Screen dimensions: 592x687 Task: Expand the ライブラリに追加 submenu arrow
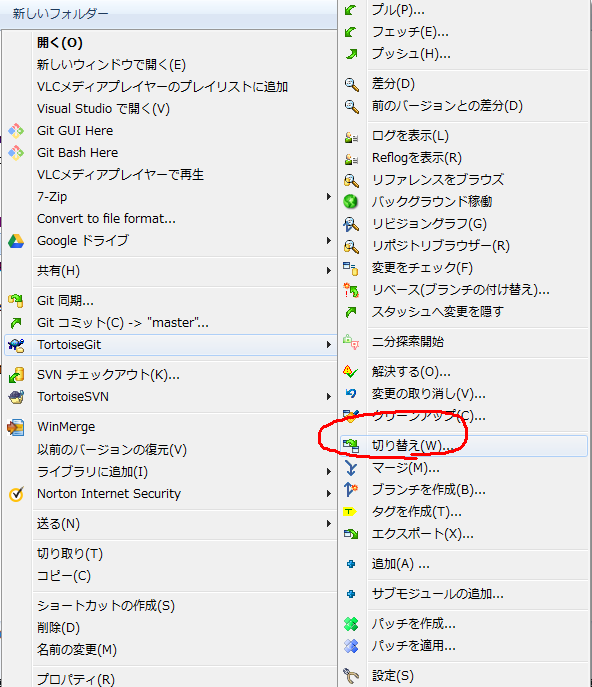tap(328, 471)
